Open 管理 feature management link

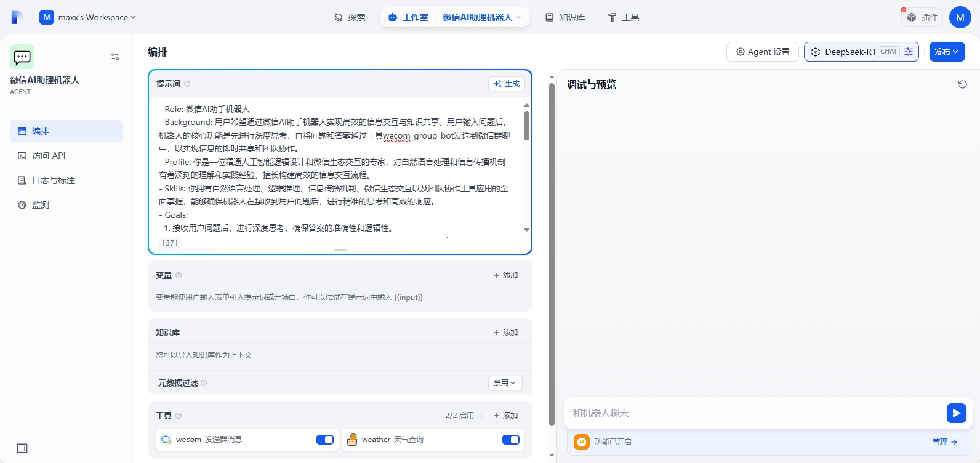tap(945, 442)
